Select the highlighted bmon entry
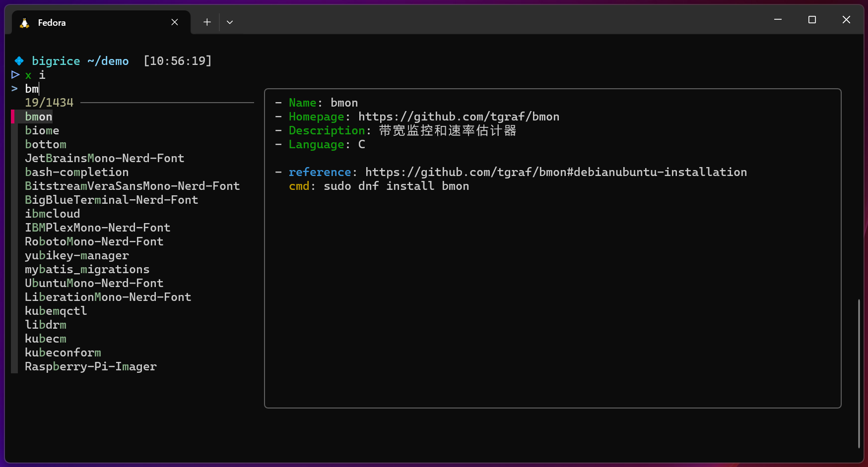This screenshot has height=467, width=868. pos(38,117)
